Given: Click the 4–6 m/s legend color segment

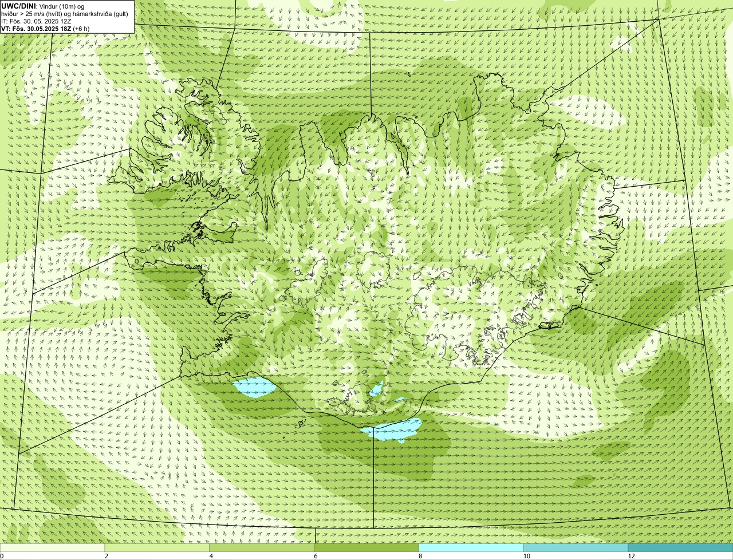Looking at the screenshot, I should click(x=262, y=547).
